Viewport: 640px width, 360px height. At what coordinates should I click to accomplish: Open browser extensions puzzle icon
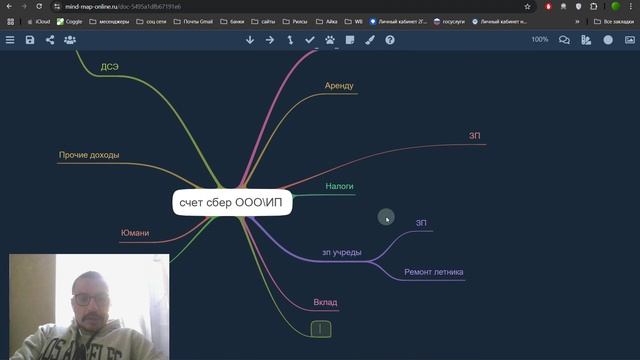(593, 7)
